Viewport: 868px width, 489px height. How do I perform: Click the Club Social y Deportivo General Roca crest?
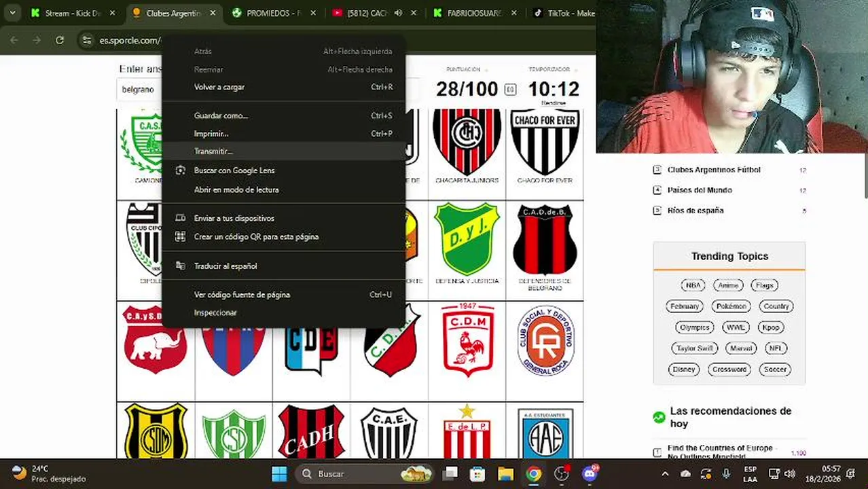click(x=545, y=340)
